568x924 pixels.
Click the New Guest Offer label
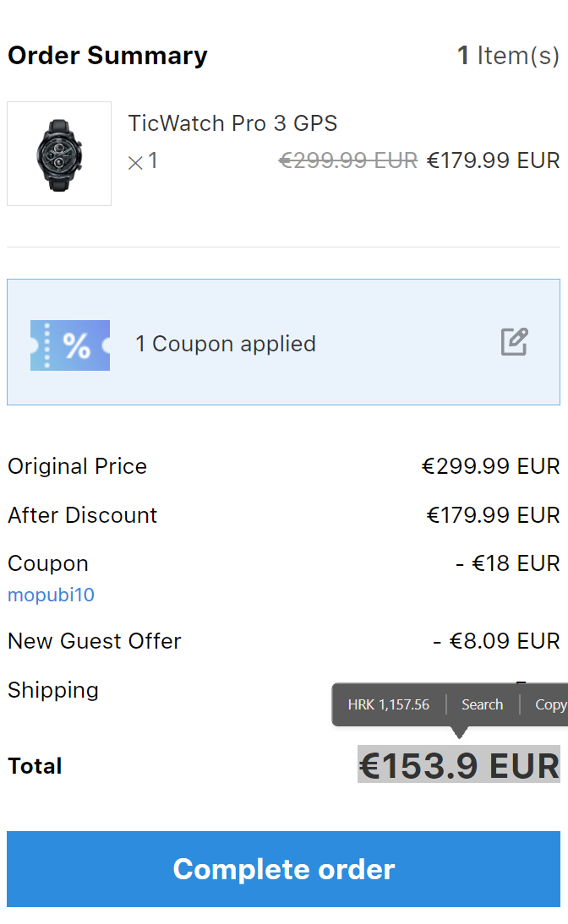click(95, 641)
